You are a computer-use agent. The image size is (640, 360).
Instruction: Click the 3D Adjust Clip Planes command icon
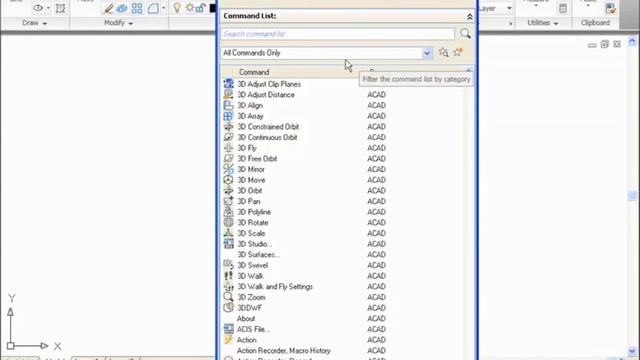point(229,84)
